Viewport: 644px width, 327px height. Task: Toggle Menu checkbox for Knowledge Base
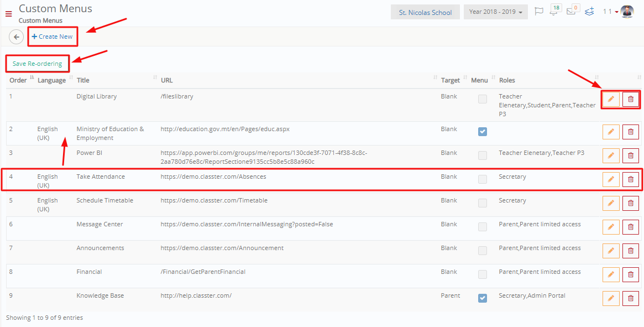click(483, 298)
